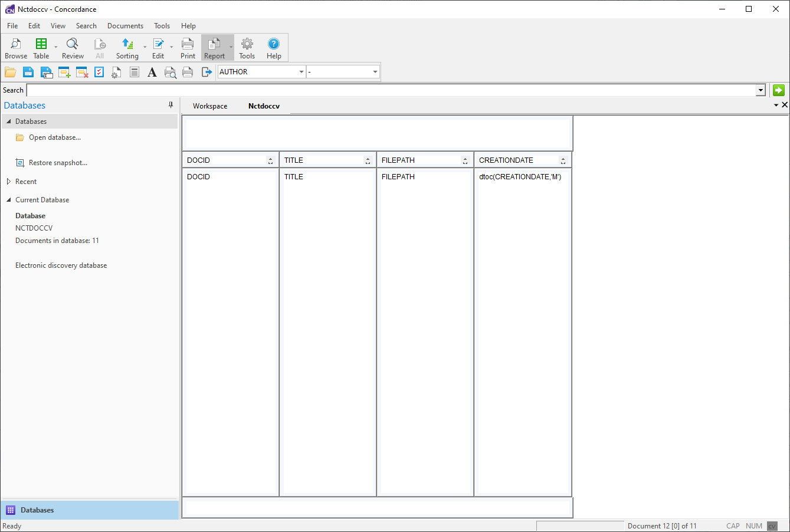Viewport: 790px width, 532px height.
Task: Click Electronic discovery database text
Action: coord(61,265)
